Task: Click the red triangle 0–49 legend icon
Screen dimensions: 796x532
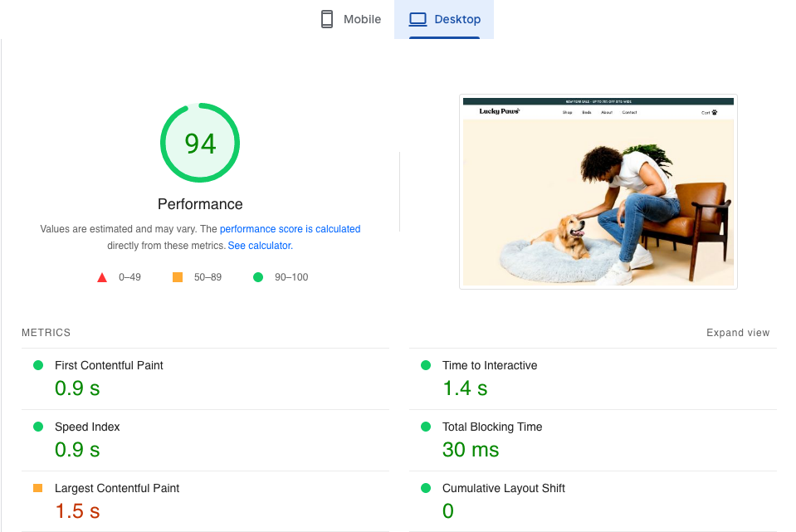Action: click(102, 277)
